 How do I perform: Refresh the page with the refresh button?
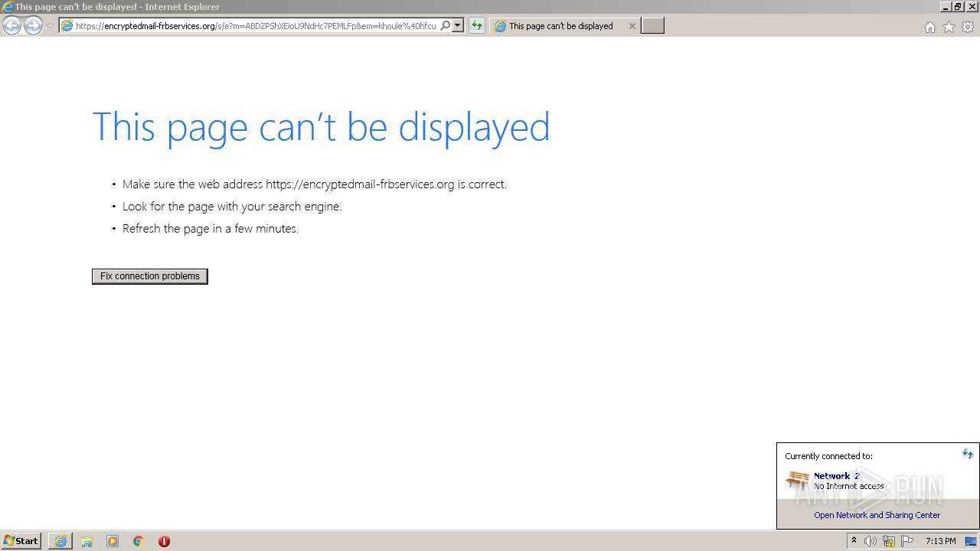click(x=477, y=26)
